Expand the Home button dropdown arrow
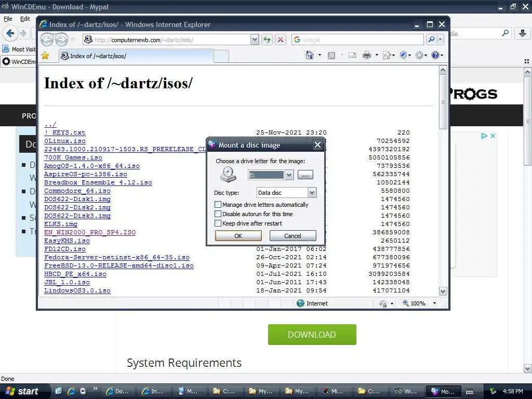Screen dimensions: 532x399 [320, 55]
